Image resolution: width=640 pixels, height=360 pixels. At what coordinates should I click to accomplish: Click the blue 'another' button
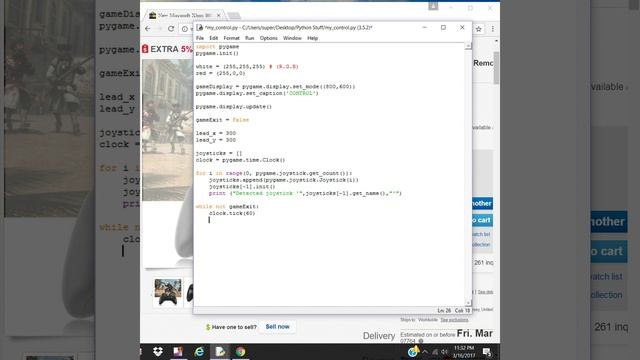(x=482, y=203)
